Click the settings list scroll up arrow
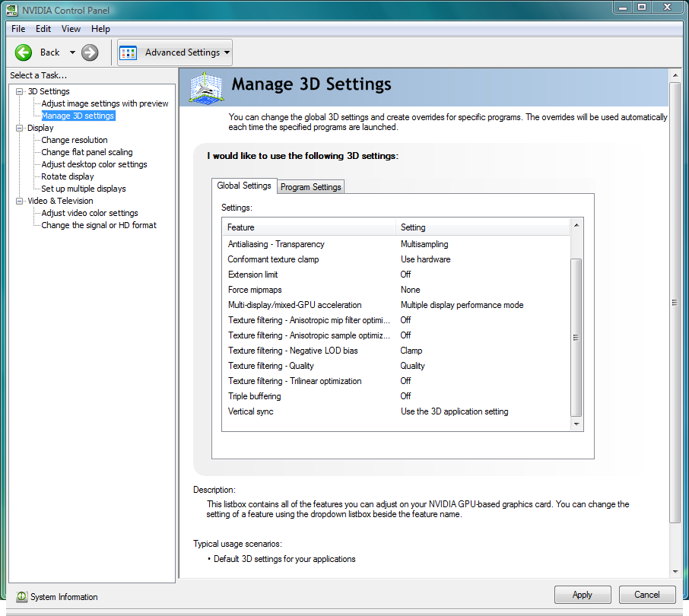The width and height of the screenshot is (689, 616). click(x=576, y=225)
